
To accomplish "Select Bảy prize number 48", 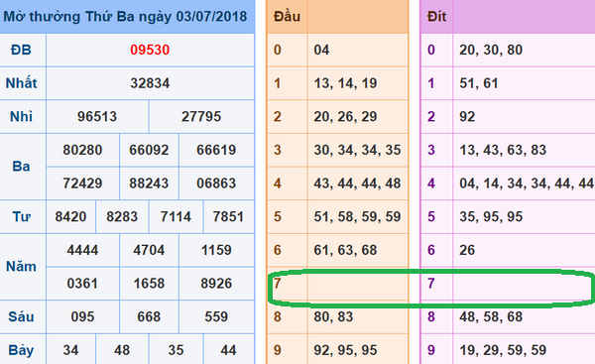I will 122,350.
